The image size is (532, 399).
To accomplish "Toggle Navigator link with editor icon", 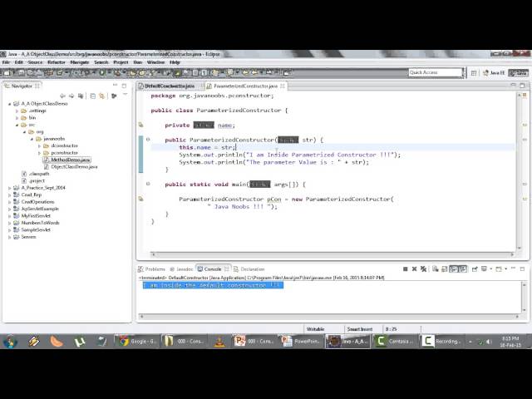I will point(101,96).
